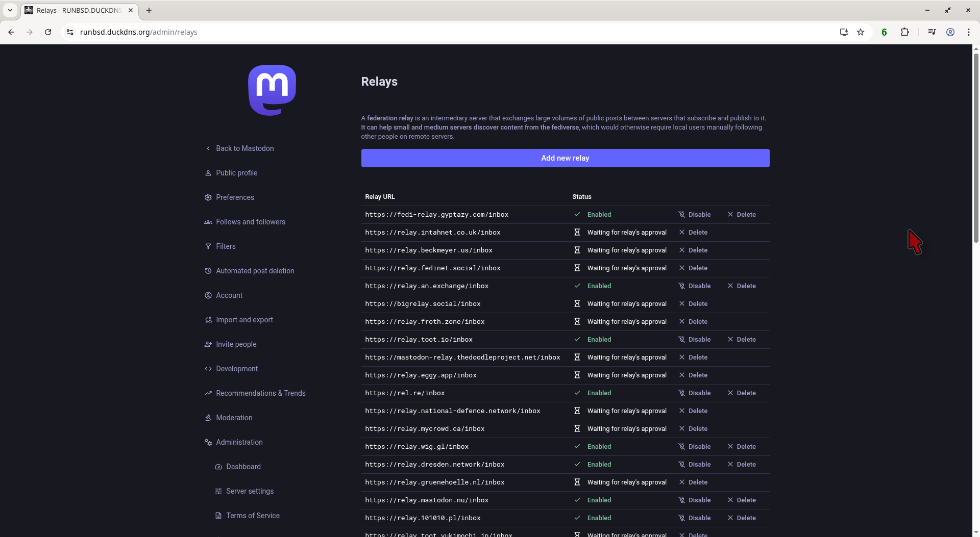
Task: Open Public profile in sidebar
Action: tap(231, 173)
